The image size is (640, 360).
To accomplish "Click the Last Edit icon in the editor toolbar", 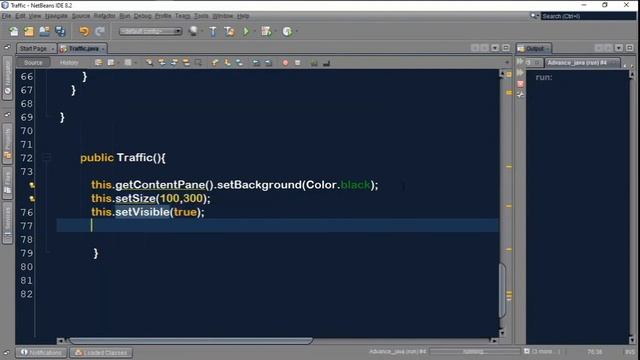I will (x=98, y=62).
